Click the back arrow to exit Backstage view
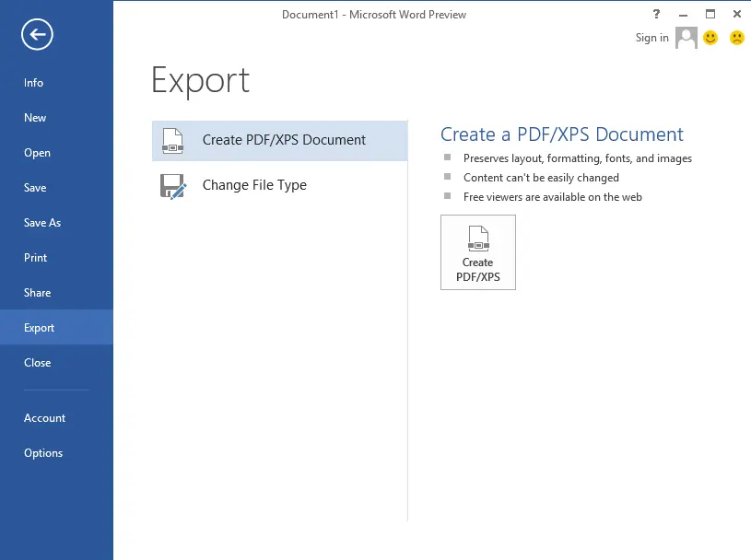Image resolution: width=751 pixels, height=560 pixels. pos(35,35)
